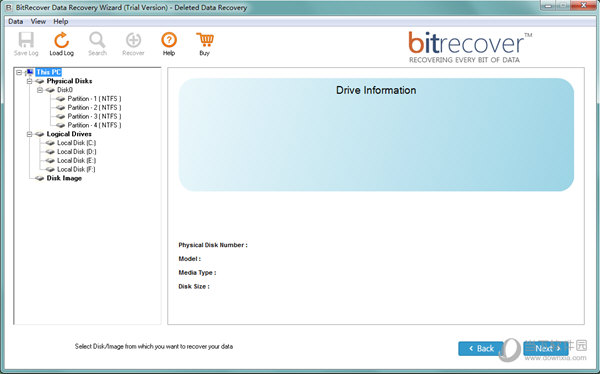Image resolution: width=600 pixels, height=374 pixels.
Task: Click the Physical Disk Number label
Action: [x=213, y=245]
